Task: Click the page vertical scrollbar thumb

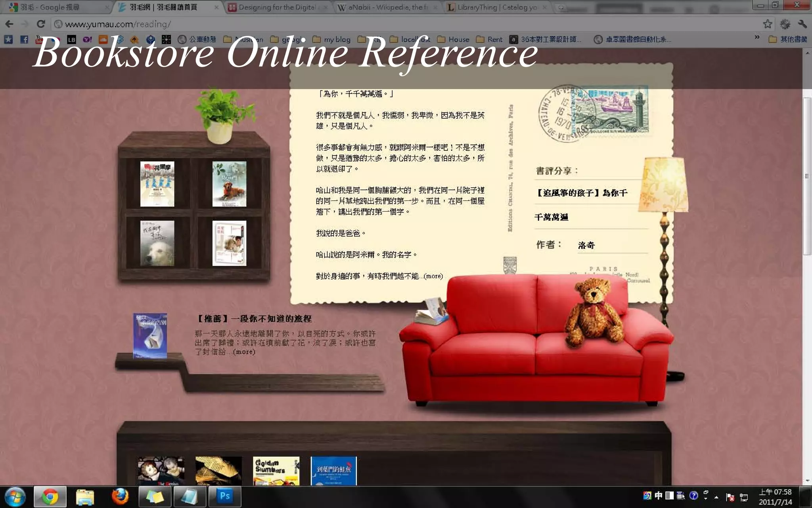Action: click(x=807, y=176)
